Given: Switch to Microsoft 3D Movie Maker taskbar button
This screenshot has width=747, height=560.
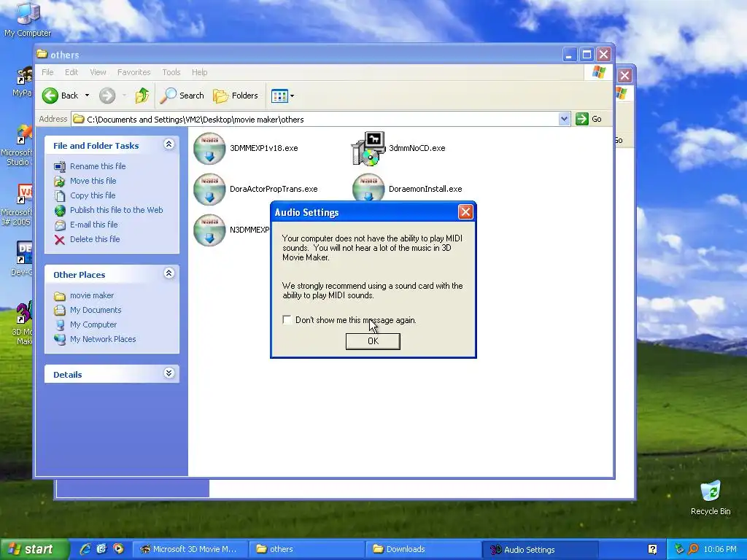Looking at the screenshot, I should [x=189, y=549].
